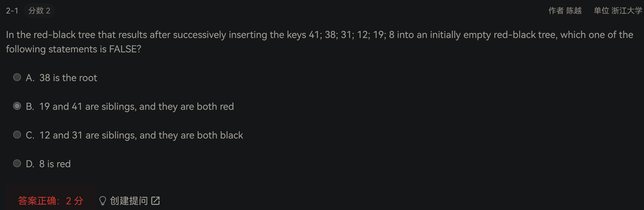Click the 浙江大学 organization label
Image resolution: width=644 pixels, height=210 pixels.
pos(627,11)
